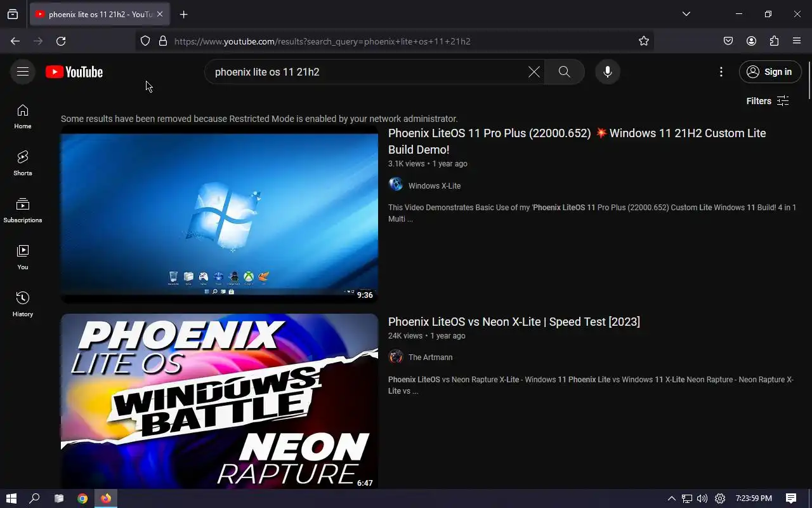812x508 pixels.
Task: Click the Sign in button
Action: point(770,72)
